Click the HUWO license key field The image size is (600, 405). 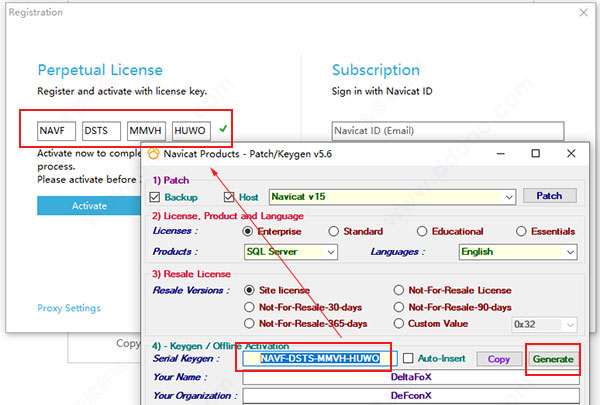click(191, 131)
